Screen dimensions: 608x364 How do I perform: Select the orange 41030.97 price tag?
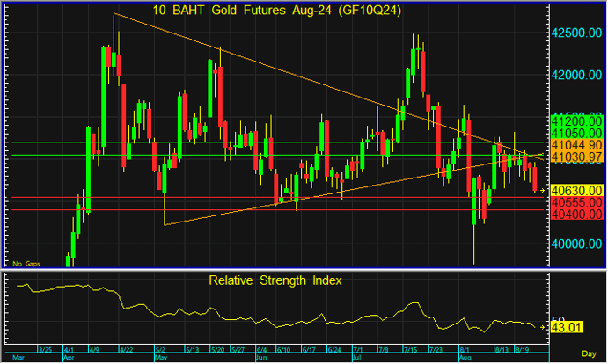tap(575, 156)
